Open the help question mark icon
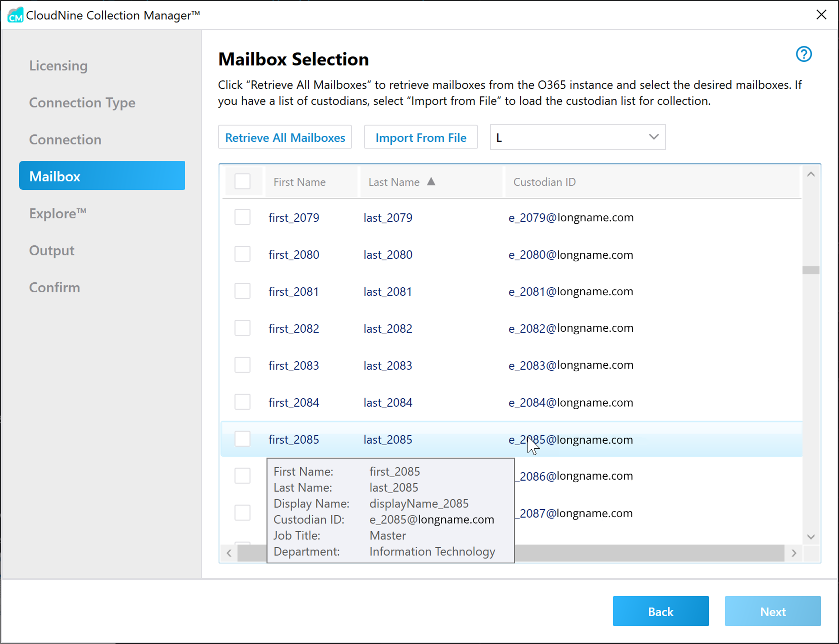 pyautogui.click(x=803, y=54)
